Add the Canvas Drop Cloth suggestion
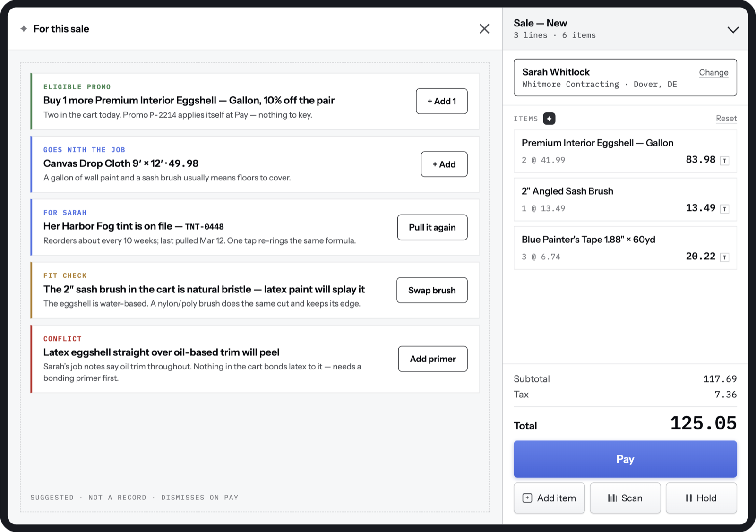 click(x=444, y=164)
